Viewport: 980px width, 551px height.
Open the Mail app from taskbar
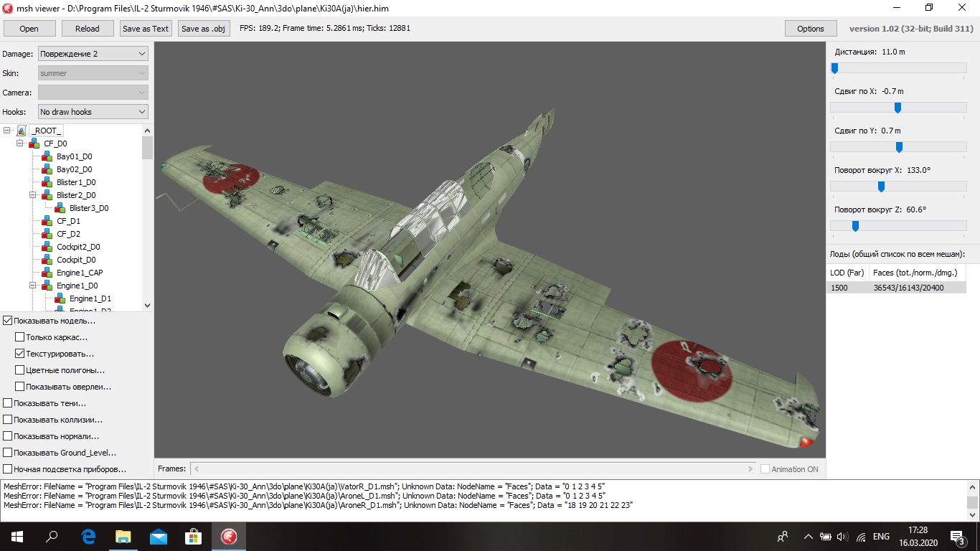(x=159, y=536)
